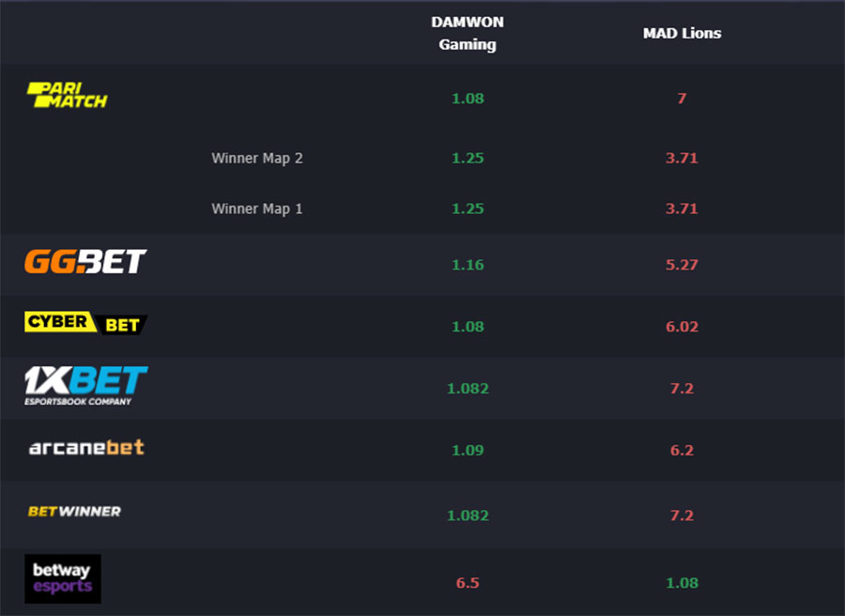Click BetWinner MAD Lions odds 7.2
Image resolution: width=845 pixels, height=616 pixels.
(x=682, y=516)
